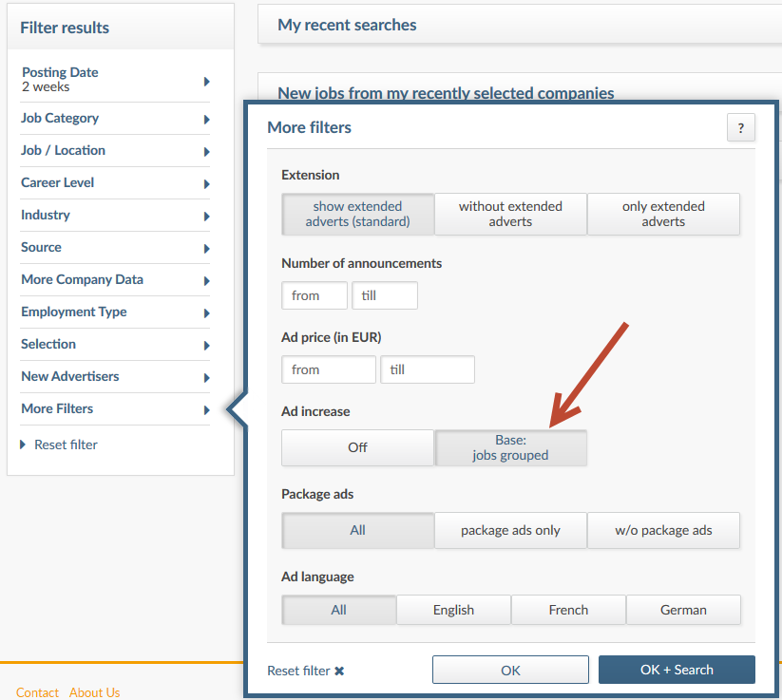Expand the Job Category filter
Viewport: 782px width, 700px height.
[207, 119]
